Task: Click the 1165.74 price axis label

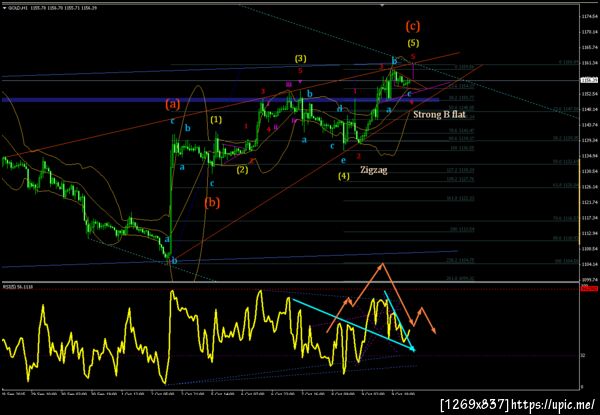Action: (591, 47)
